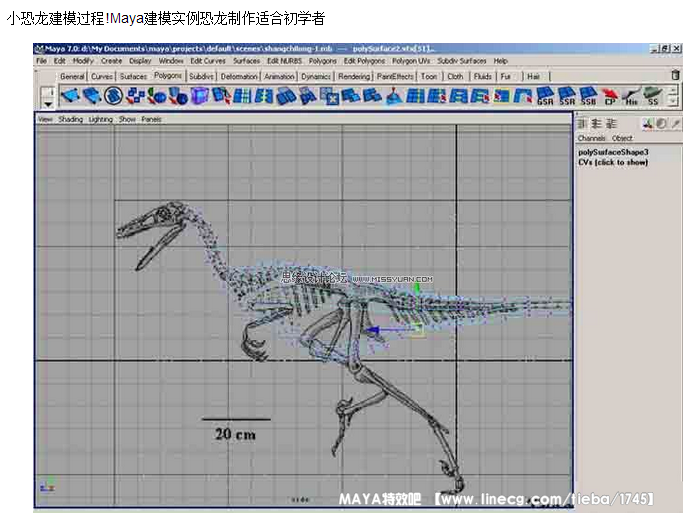Switch to the Dynamics shelf tab
688x516 pixels.
pos(316,76)
